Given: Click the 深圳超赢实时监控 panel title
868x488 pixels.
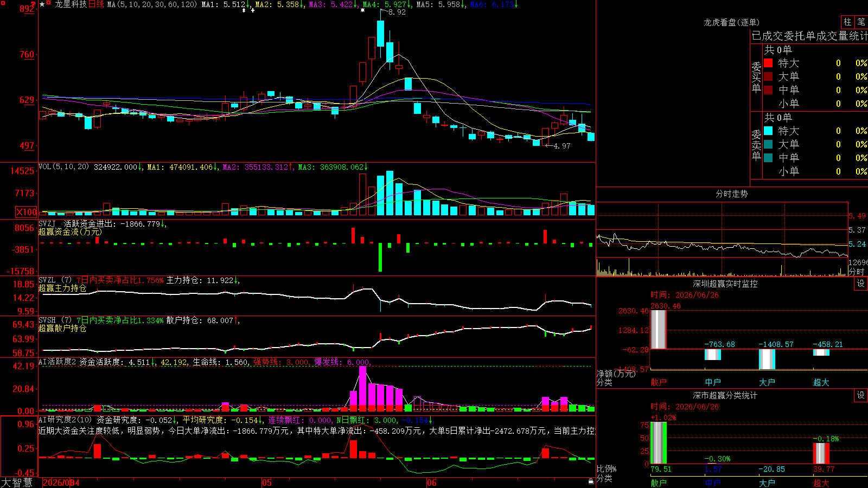Looking at the screenshot, I should click(x=725, y=284).
